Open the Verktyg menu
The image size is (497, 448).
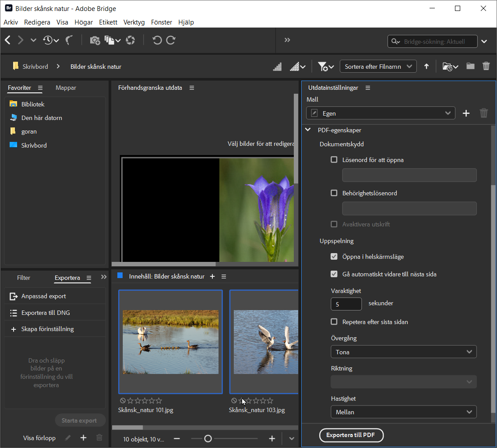point(134,22)
